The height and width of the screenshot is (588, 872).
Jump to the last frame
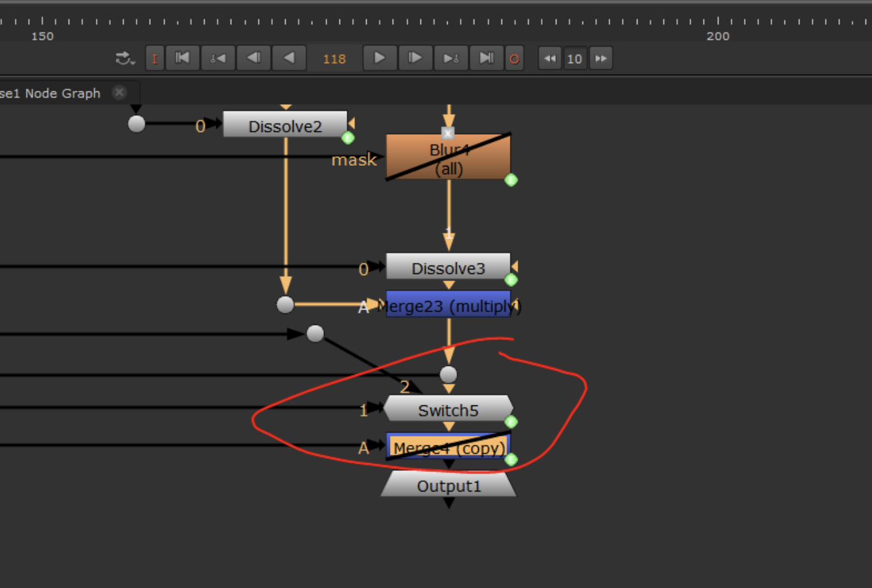(487, 58)
